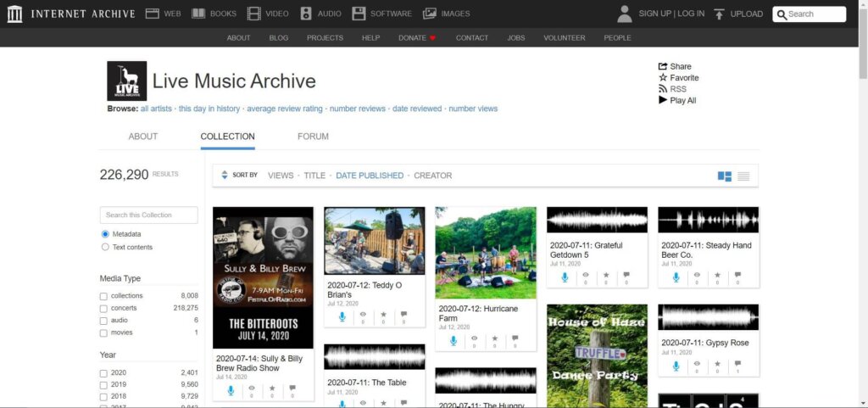Click microphone icon on Teddy O Brian's card

point(342,316)
